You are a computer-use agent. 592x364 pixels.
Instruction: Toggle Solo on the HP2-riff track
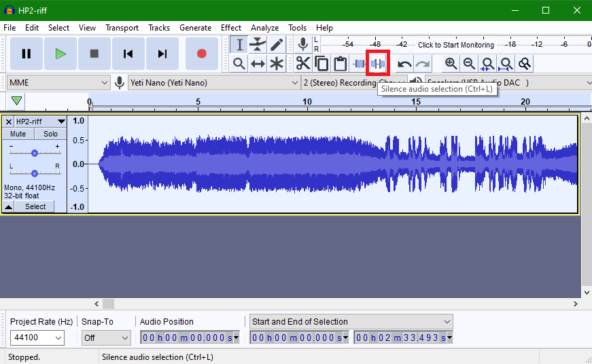coord(50,134)
